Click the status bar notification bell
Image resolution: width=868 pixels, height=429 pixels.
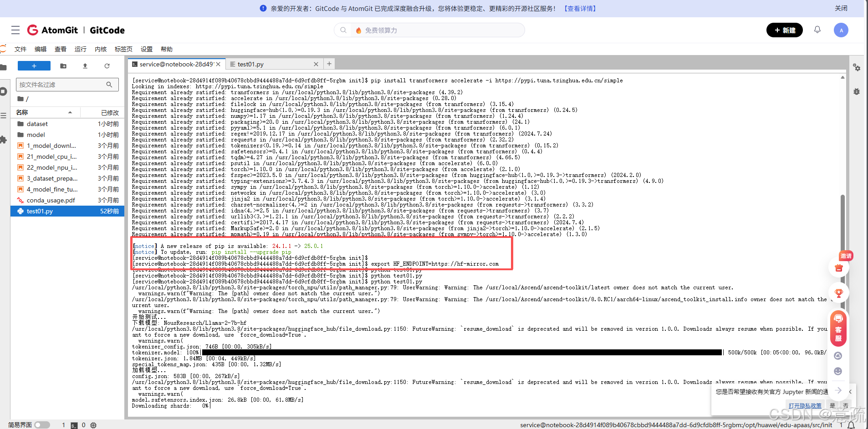click(x=851, y=425)
